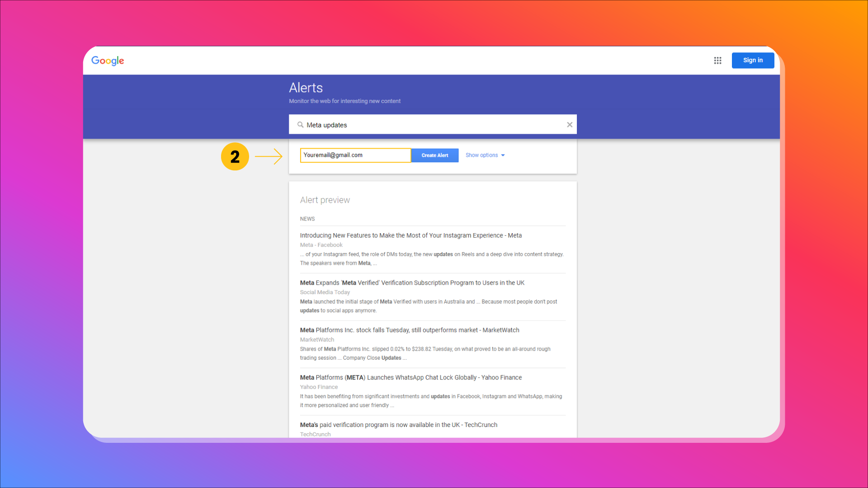Click the TechCrunch source label
The height and width of the screenshot is (488, 868).
click(x=315, y=434)
